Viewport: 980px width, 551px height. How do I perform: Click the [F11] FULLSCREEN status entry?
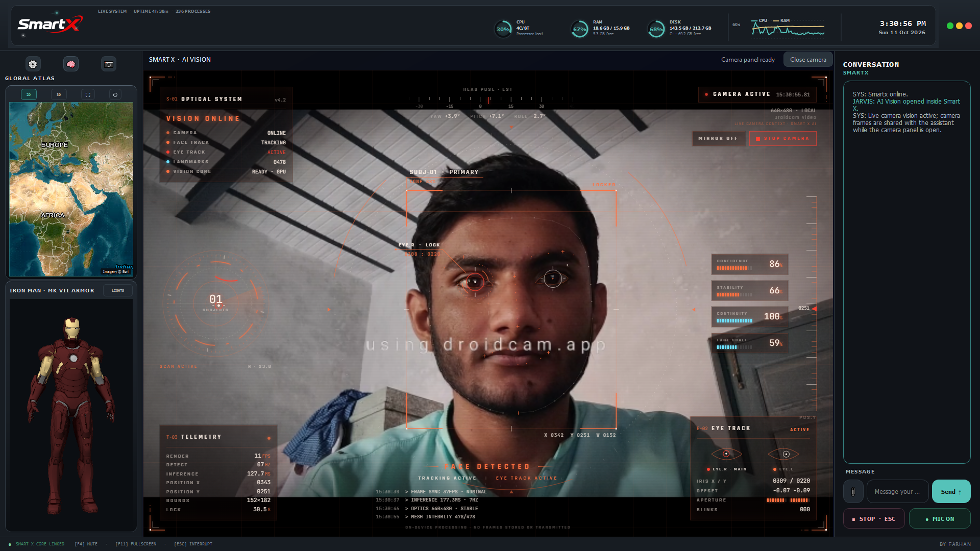[x=136, y=544]
